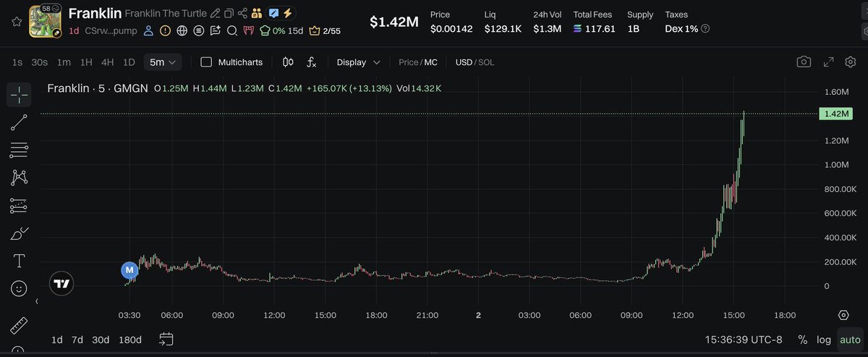Expand chart to fullscreen

[829, 62]
